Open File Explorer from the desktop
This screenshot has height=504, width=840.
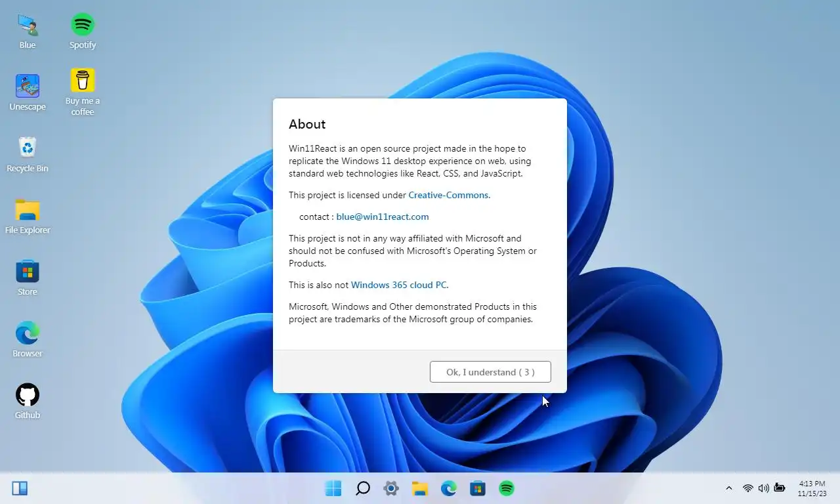(28, 216)
